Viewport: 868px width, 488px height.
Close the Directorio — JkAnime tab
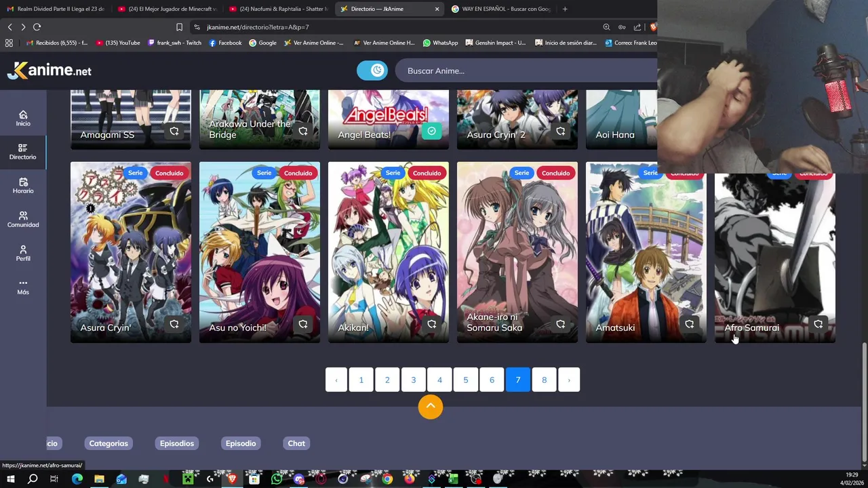tap(437, 9)
